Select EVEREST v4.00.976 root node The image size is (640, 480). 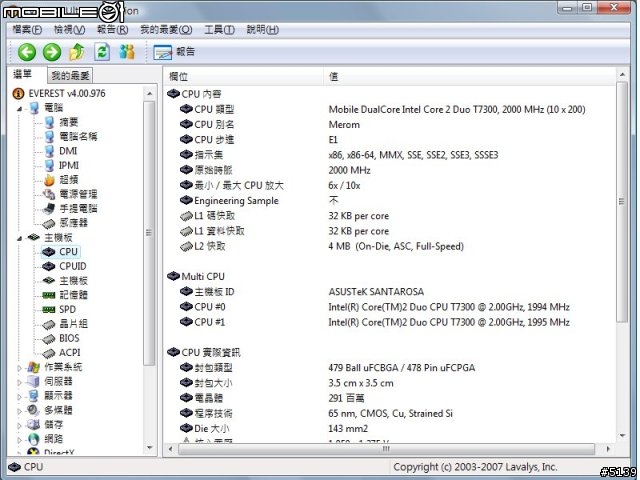67,93
